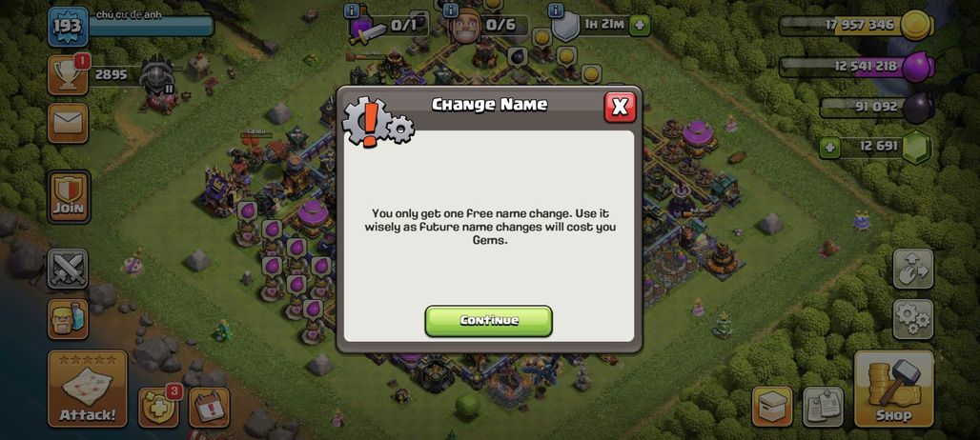Screen dimensions: 980x440
Task: Click the gold resource bar
Action: tap(856, 26)
